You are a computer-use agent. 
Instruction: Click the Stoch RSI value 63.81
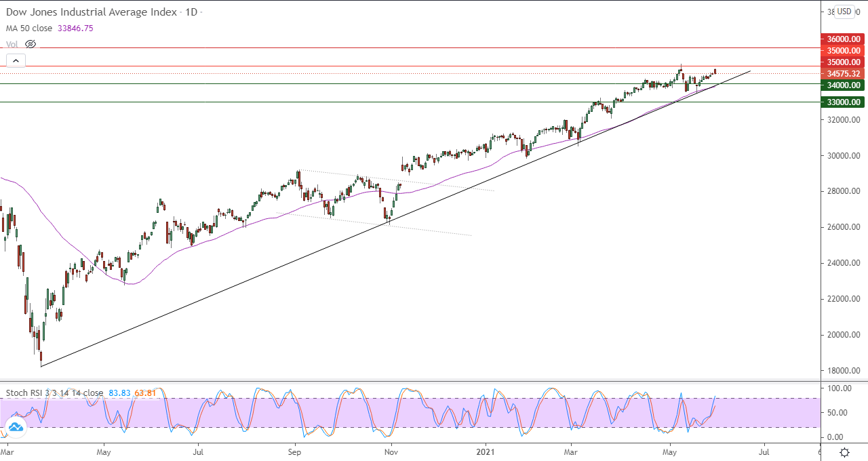pos(145,393)
